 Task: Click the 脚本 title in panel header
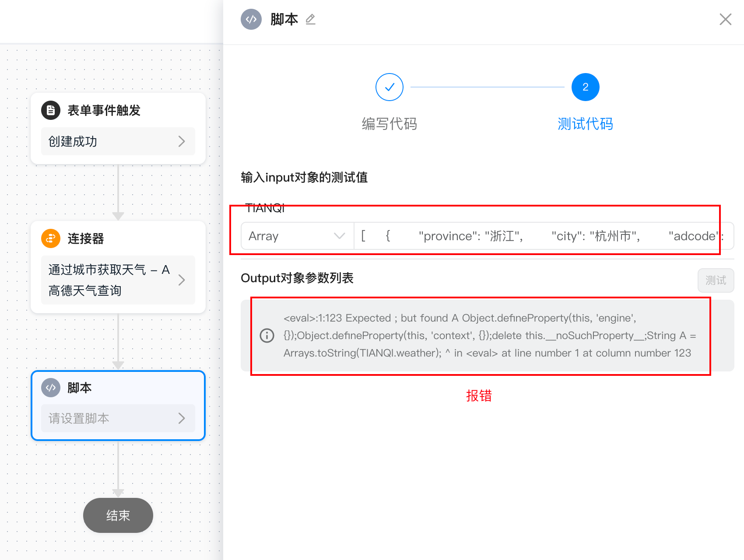[x=284, y=19]
